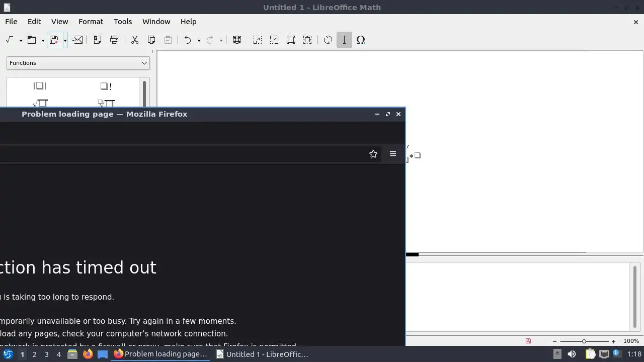Expand the Functions category dropdown

point(78,63)
